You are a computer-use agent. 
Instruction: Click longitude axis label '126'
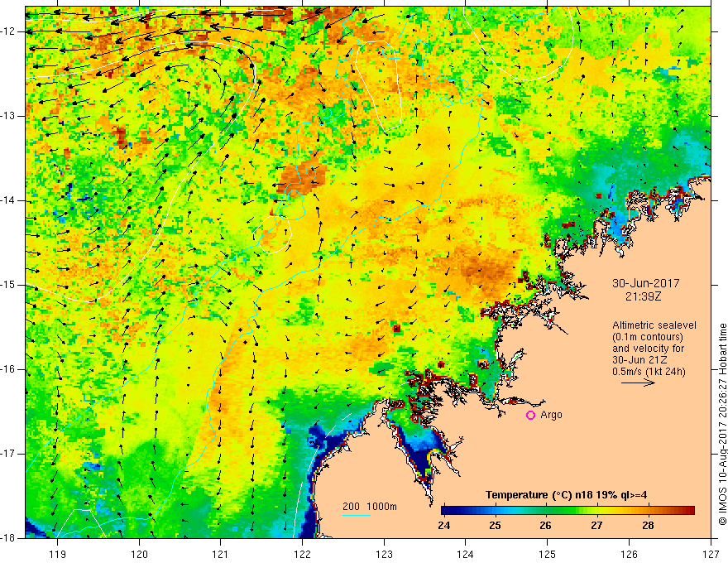point(629,554)
